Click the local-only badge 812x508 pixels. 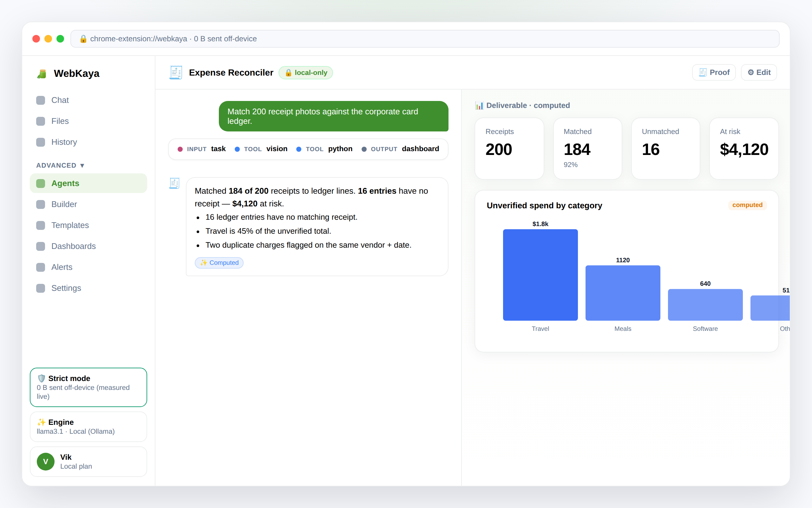point(306,73)
